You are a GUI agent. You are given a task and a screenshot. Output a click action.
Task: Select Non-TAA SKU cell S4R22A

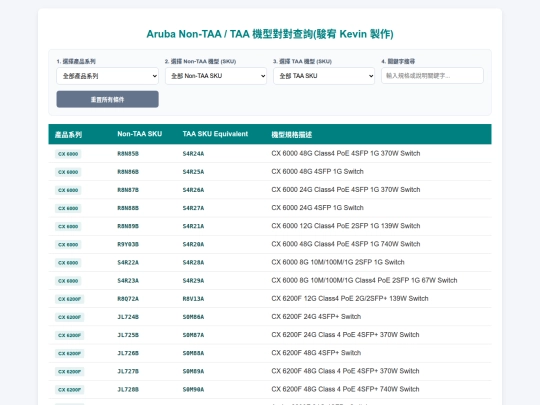tap(128, 262)
